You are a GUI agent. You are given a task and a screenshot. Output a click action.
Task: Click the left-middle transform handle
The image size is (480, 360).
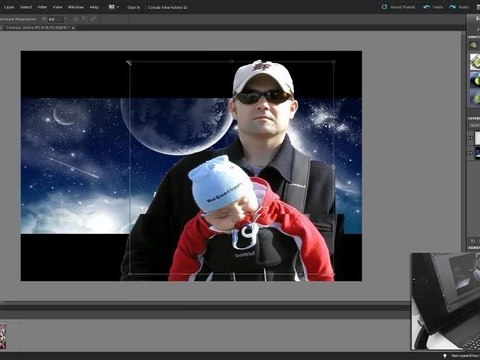129,168
